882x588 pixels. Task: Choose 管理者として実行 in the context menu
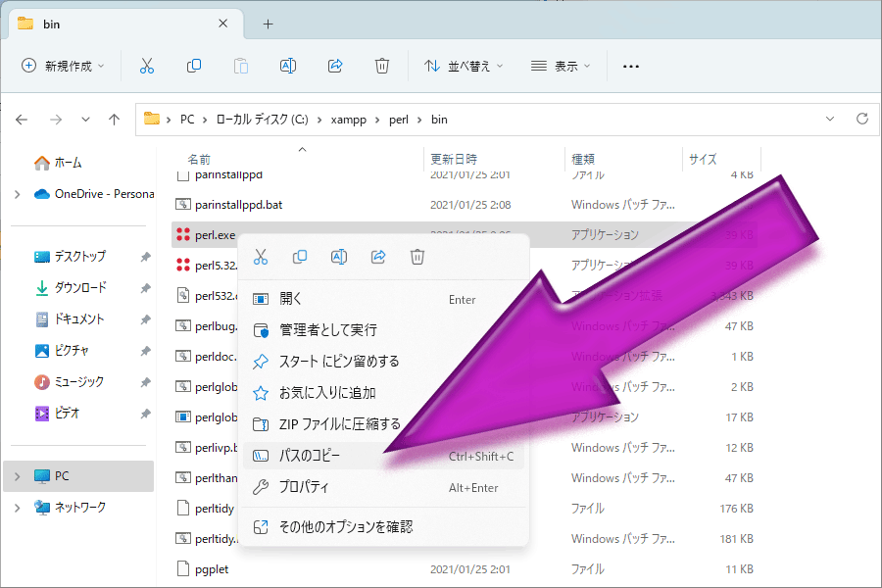[383, 330]
